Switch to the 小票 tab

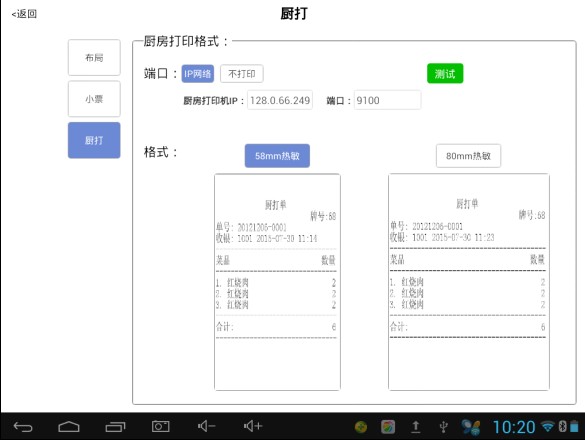[94, 99]
